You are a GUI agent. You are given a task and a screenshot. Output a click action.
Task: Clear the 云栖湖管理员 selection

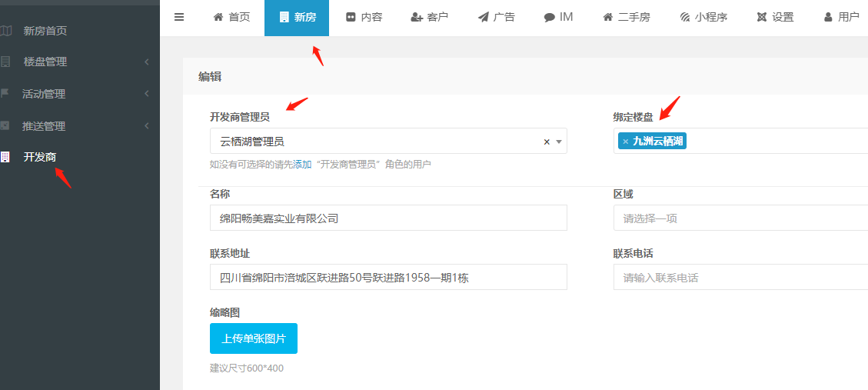pyautogui.click(x=547, y=142)
